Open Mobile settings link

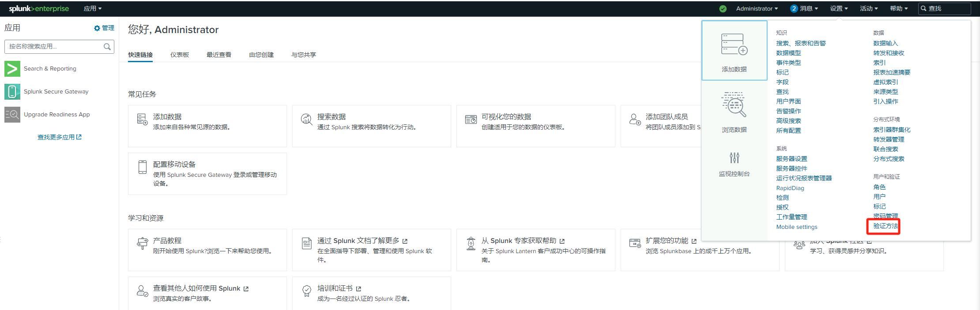797,227
